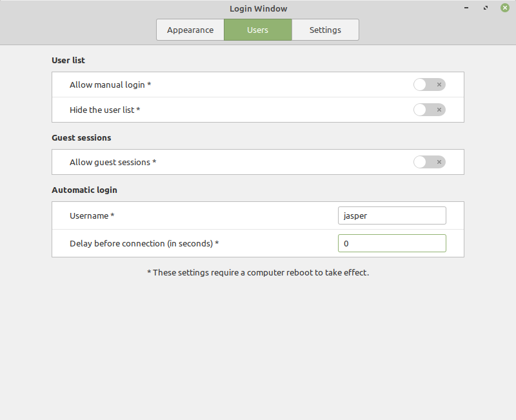Click the 'Automatic login' section heading
This screenshot has height=420, width=516.
[84, 190]
